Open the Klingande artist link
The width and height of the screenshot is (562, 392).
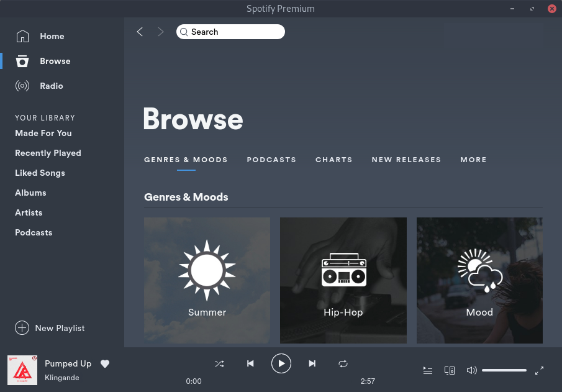pyautogui.click(x=62, y=378)
